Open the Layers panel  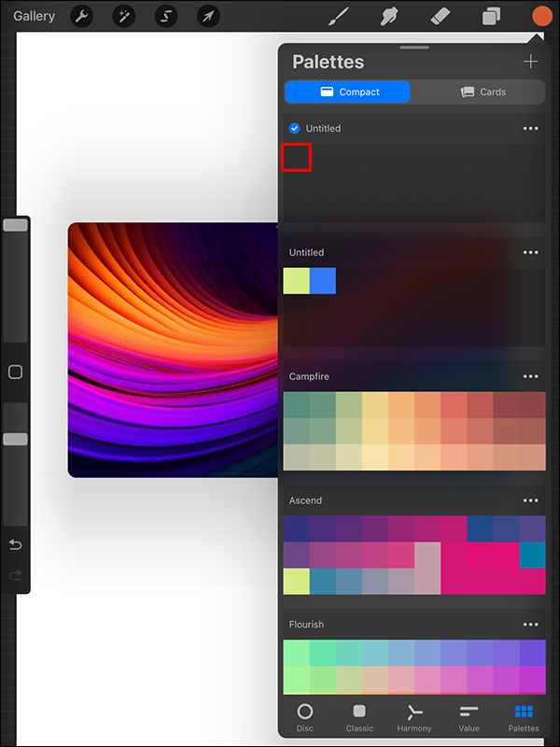tap(491, 17)
